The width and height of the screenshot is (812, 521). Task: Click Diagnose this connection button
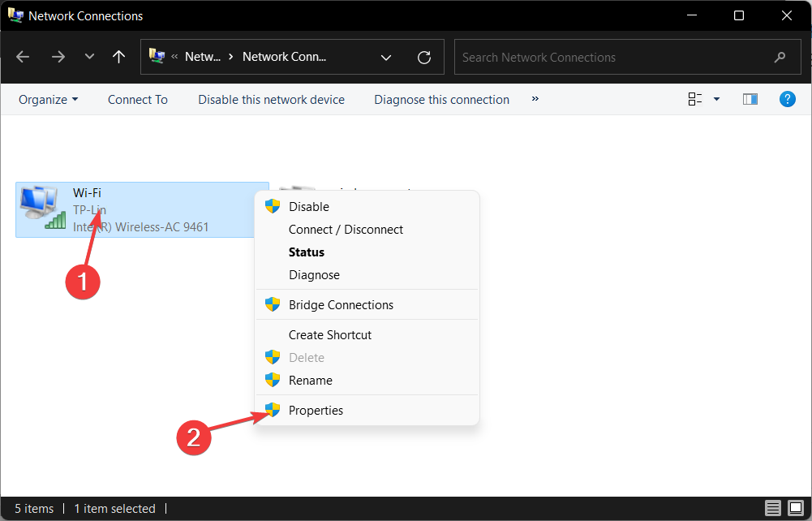pyautogui.click(x=441, y=100)
